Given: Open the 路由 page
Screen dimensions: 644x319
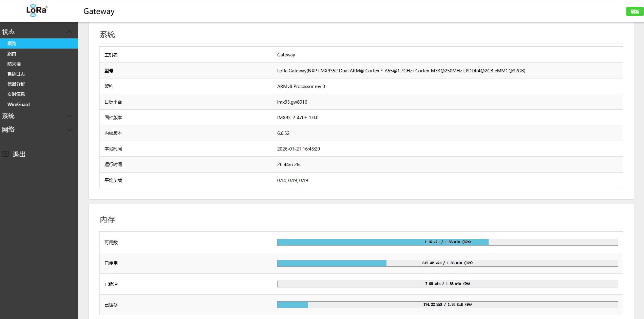Looking at the screenshot, I should (12, 54).
